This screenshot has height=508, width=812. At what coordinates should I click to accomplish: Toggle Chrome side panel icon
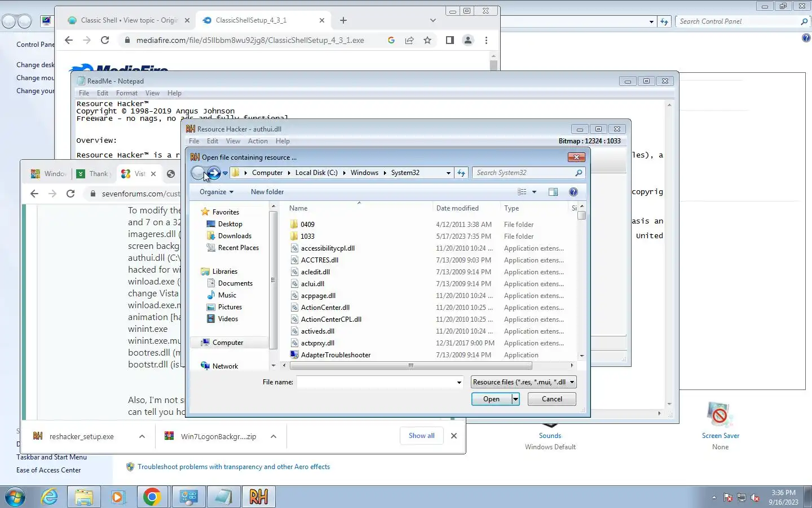tap(449, 40)
